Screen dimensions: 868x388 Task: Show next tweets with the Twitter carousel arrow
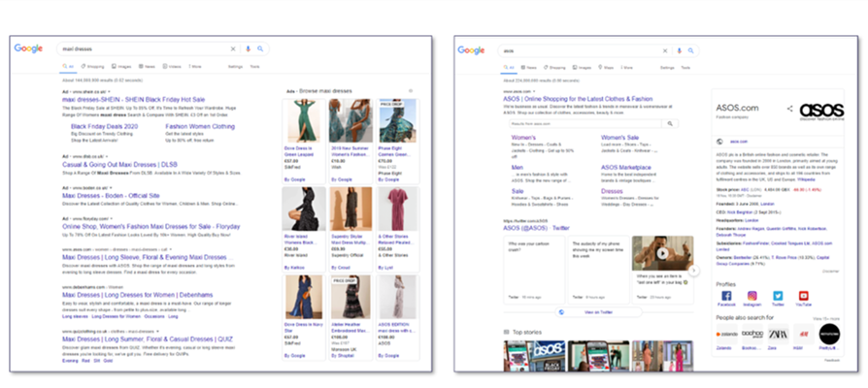(x=694, y=271)
